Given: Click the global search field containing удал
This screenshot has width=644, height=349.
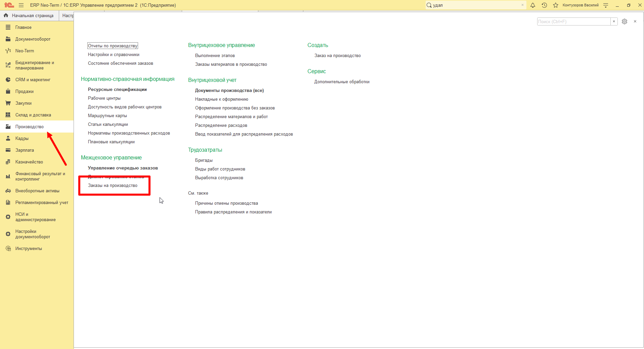Looking at the screenshot, I should coord(476,5).
